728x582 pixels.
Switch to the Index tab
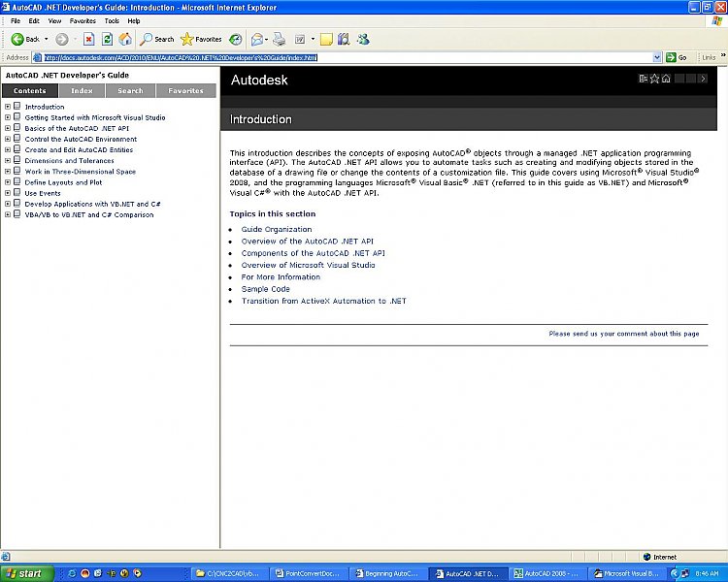coord(82,90)
